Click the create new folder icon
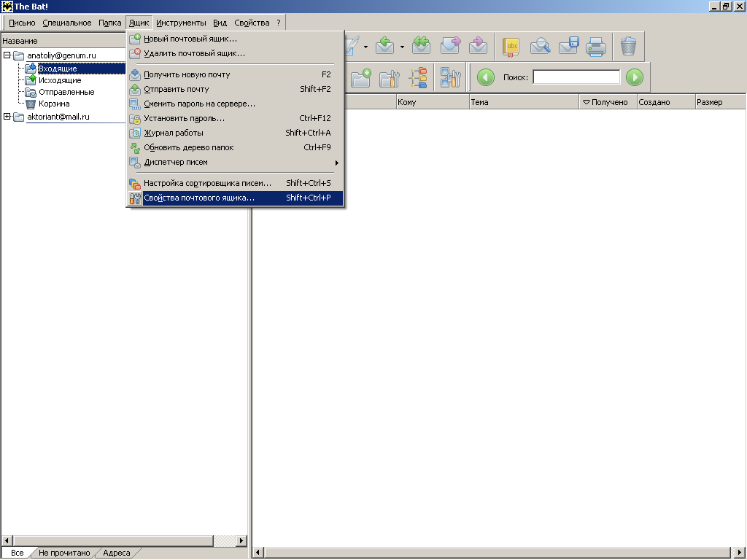 (x=361, y=77)
